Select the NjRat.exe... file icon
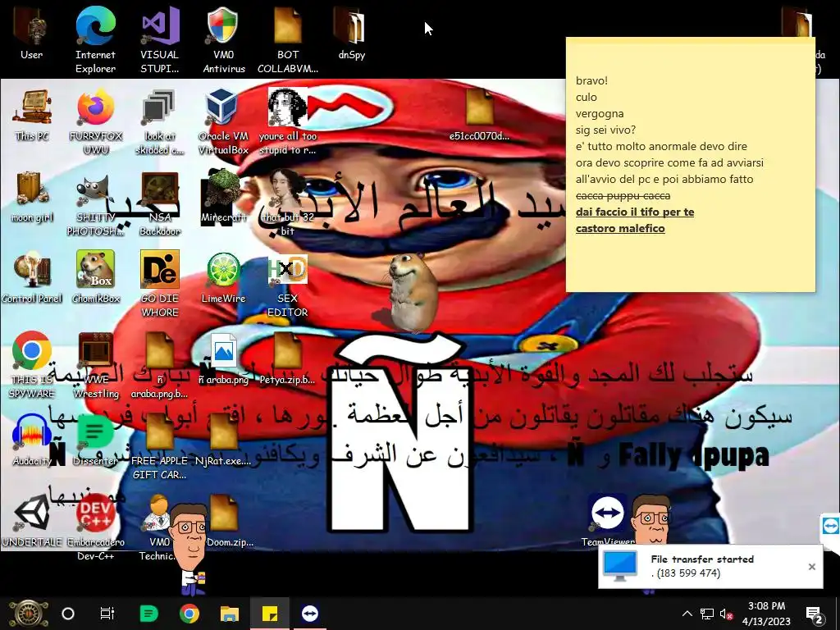This screenshot has width=840, height=630. point(223,433)
